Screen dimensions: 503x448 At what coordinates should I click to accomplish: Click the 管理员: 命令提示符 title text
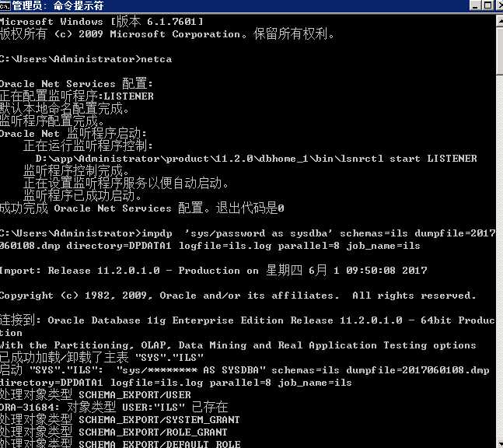coord(58,5)
